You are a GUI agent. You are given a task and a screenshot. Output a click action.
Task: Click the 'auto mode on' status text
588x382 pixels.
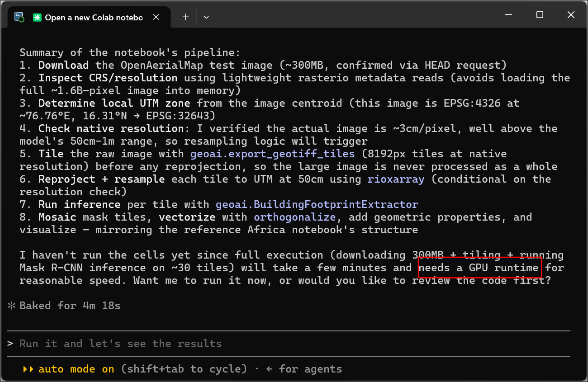point(76,369)
